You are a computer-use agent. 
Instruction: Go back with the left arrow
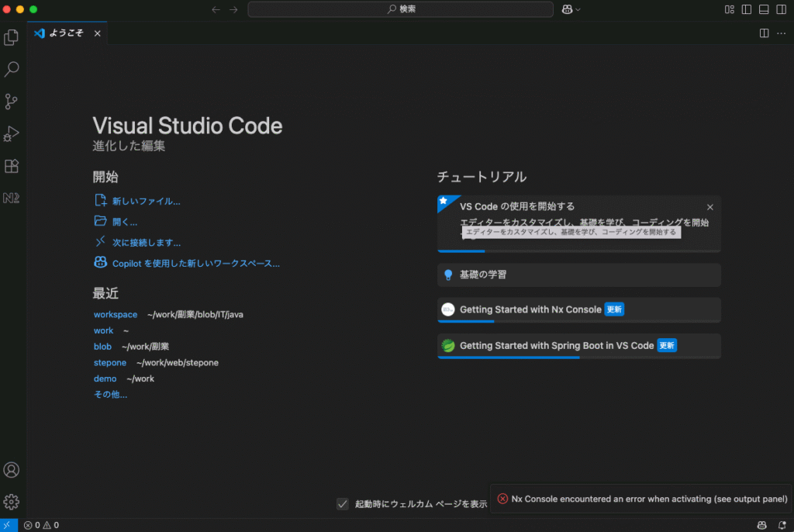click(216, 9)
